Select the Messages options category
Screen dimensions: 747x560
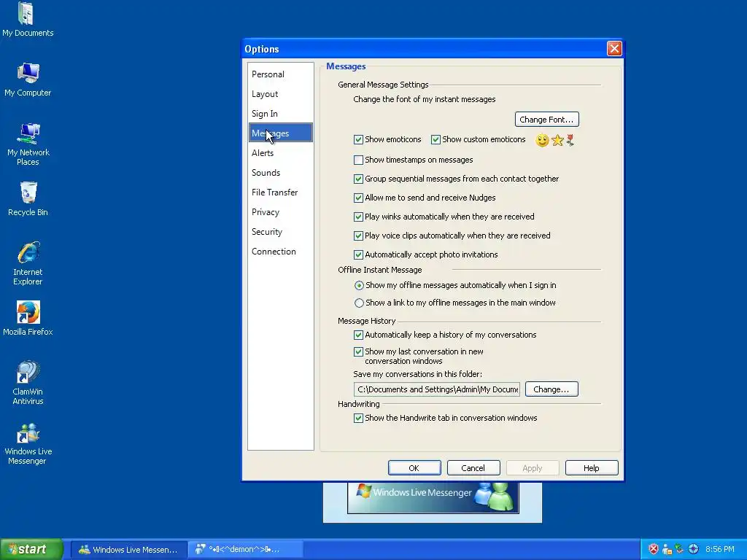[280, 133]
